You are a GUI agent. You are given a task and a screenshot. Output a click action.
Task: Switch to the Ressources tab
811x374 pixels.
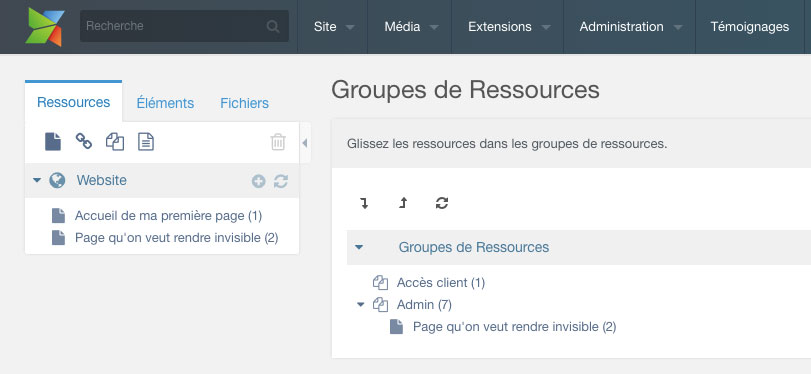coord(73,102)
